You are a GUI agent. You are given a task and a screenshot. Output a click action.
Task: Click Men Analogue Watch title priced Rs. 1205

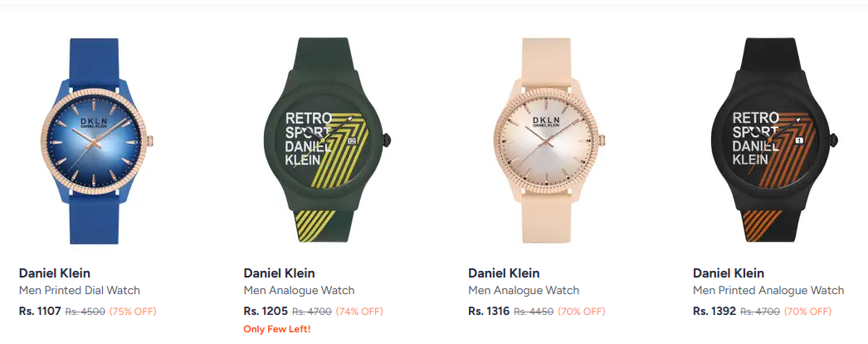pos(299,290)
